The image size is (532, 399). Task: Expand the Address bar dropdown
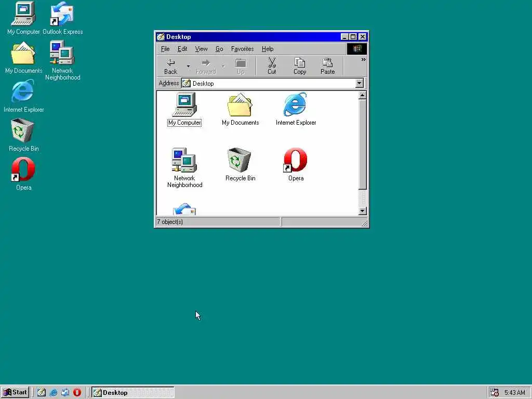click(360, 83)
